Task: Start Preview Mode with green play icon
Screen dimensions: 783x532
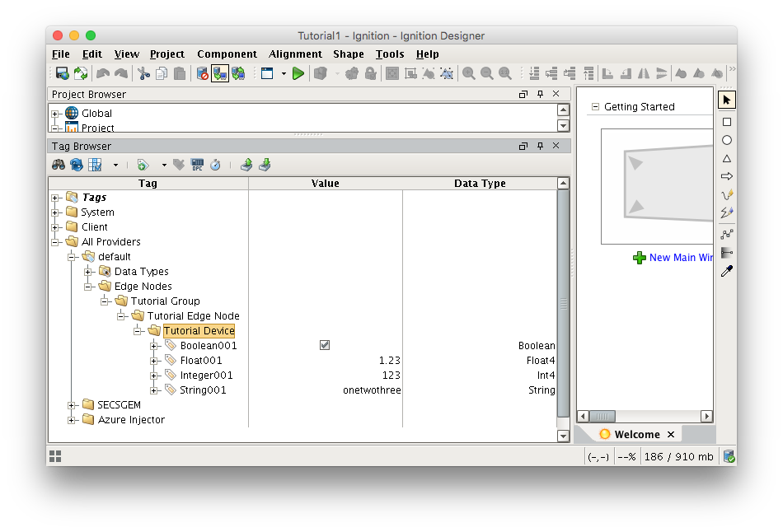Action: click(298, 73)
